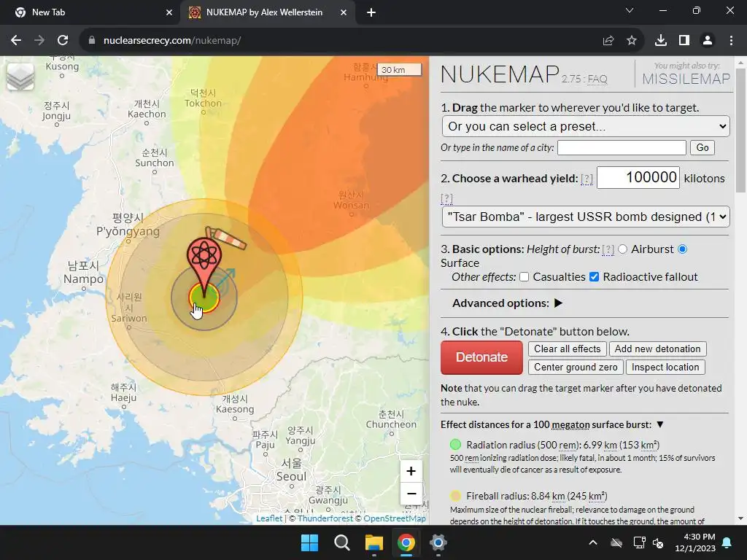
Task: Click Center ground zero button
Action: (x=576, y=367)
